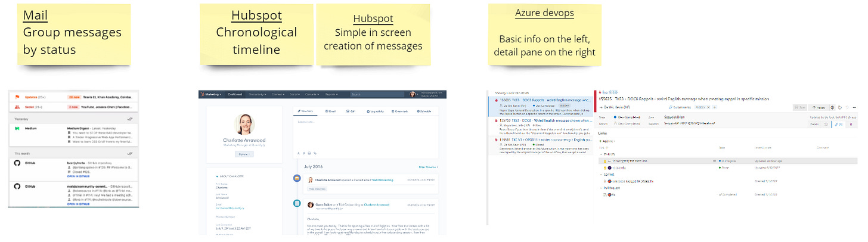Select the Azure devops sticky note
This screenshot has height=242, width=868.
pyautogui.click(x=545, y=35)
